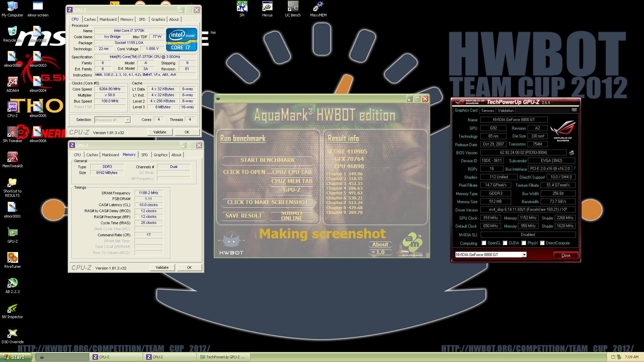Click Core Speed value field 6264.80 MHz
The width and height of the screenshot is (644, 362).
(x=110, y=89)
